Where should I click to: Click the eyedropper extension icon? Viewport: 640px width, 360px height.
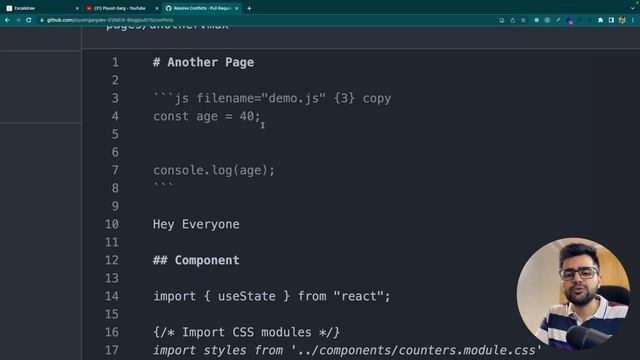(x=558, y=20)
